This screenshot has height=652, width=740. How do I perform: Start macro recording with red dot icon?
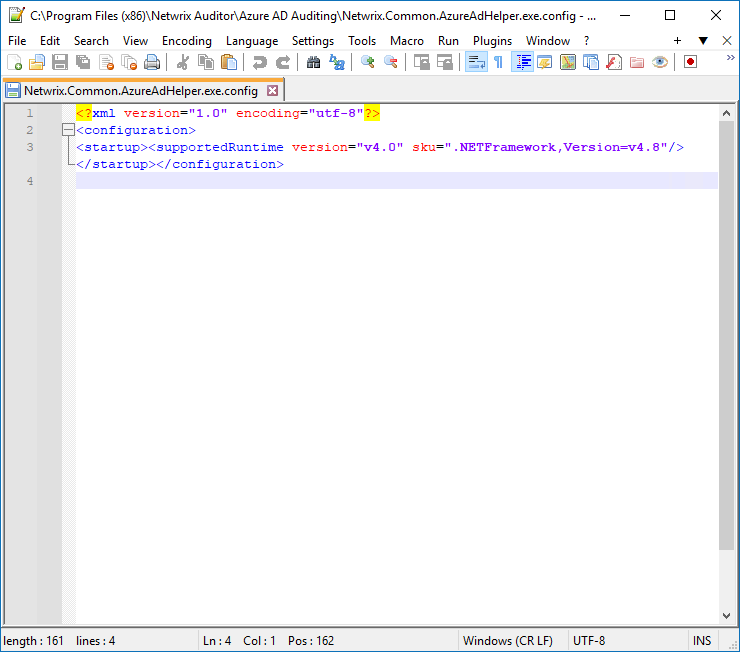click(x=690, y=62)
